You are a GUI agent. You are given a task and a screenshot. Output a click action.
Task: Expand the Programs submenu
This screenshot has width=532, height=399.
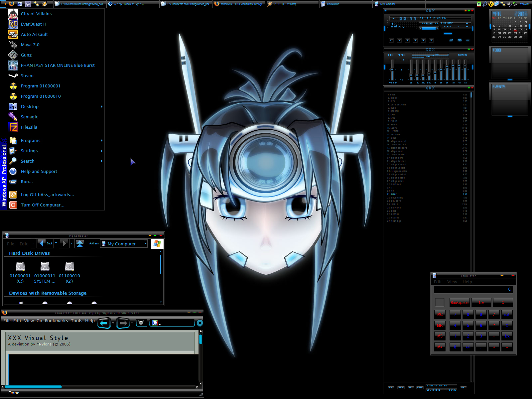click(56, 141)
